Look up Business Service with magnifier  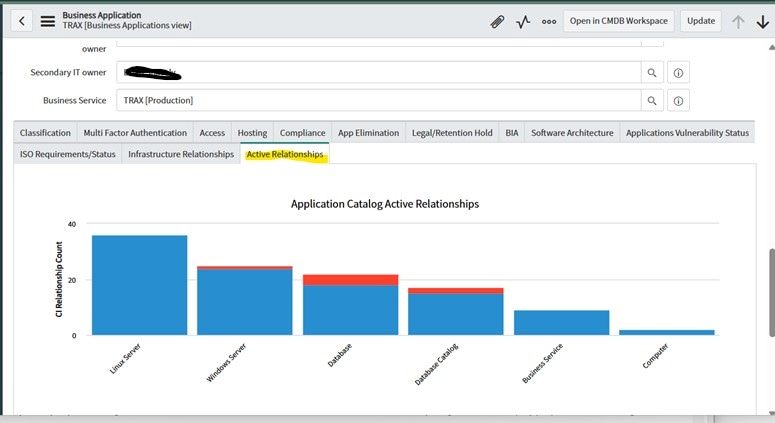pyautogui.click(x=652, y=100)
